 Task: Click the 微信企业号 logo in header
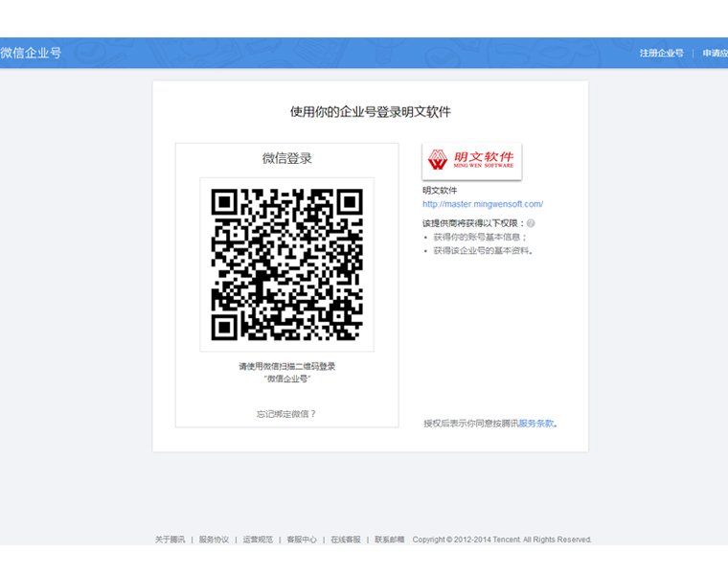[x=31, y=53]
